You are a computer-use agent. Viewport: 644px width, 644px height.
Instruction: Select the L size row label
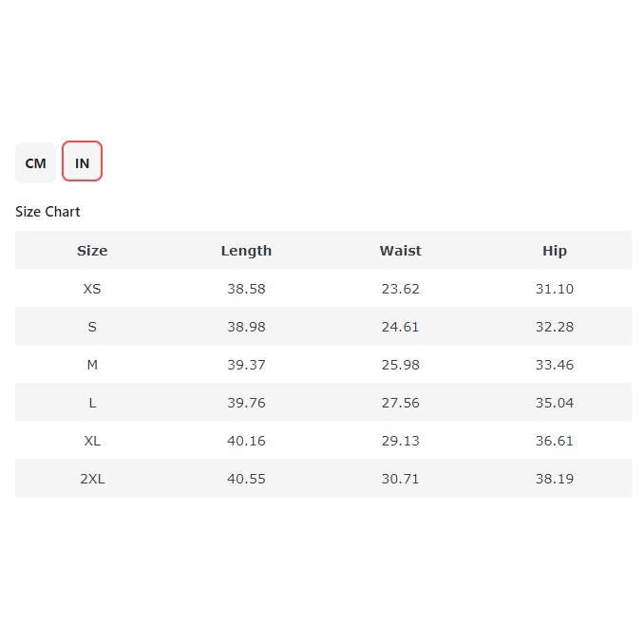pos(92,403)
